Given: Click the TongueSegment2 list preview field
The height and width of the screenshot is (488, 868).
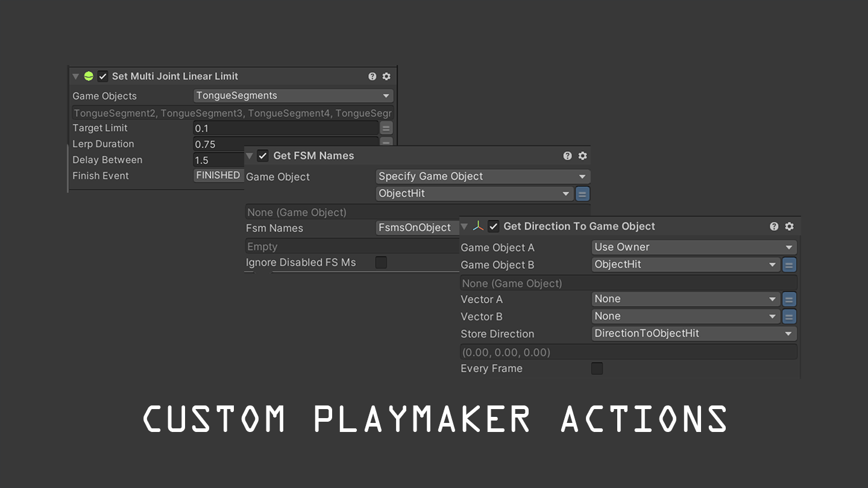Looking at the screenshot, I should click(233, 113).
